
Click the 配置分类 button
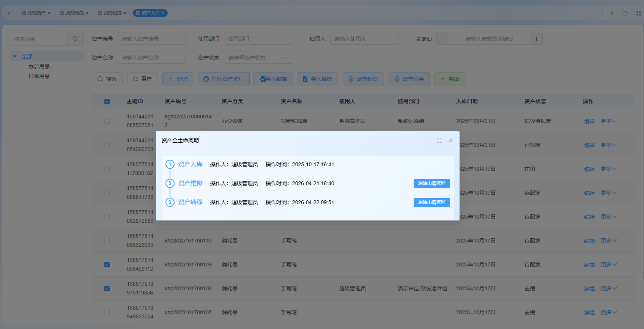[409, 79]
